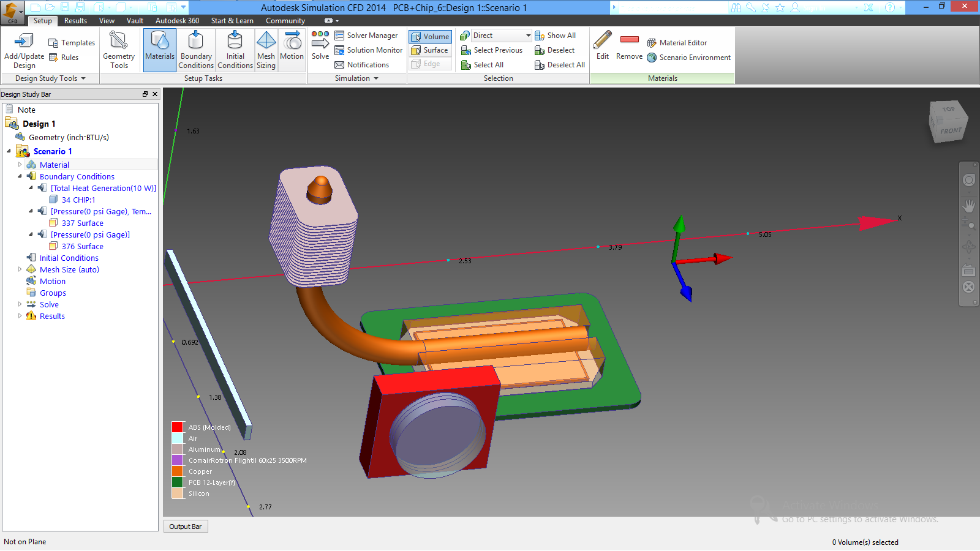Click the Copper orange legend swatch
The height and width of the screenshot is (551, 980).
tap(178, 471)
